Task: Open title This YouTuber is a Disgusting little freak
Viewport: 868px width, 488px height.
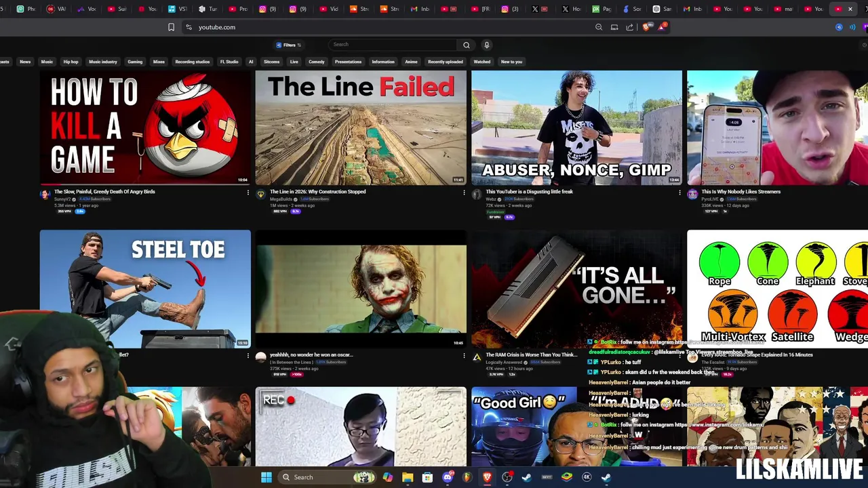Action: pyautogui.click(x=530, y=192)
